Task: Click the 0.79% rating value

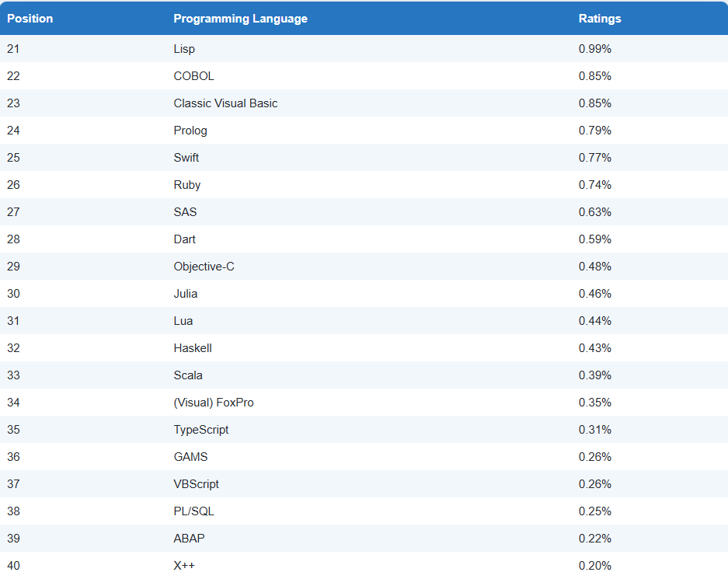Action: coord(594,131)
